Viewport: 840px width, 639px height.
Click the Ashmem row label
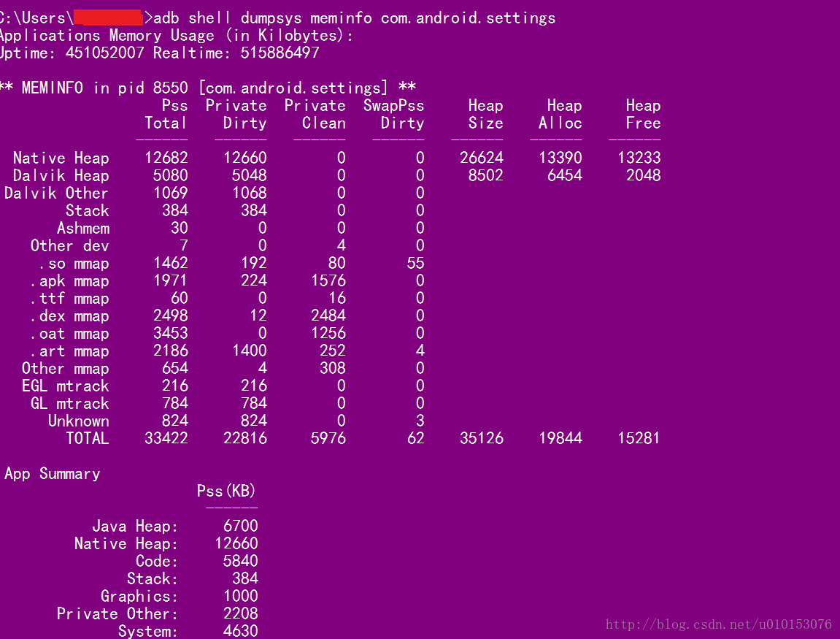[x=83, y=229]
